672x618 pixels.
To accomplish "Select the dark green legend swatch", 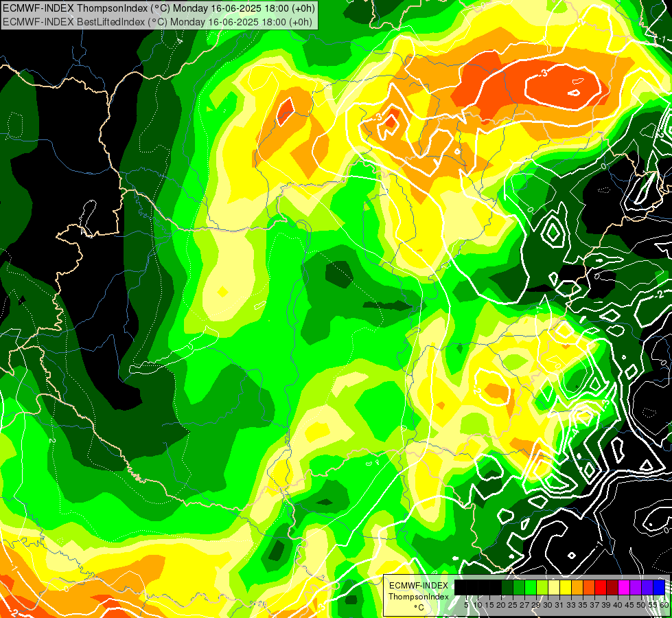I will 507,587.
